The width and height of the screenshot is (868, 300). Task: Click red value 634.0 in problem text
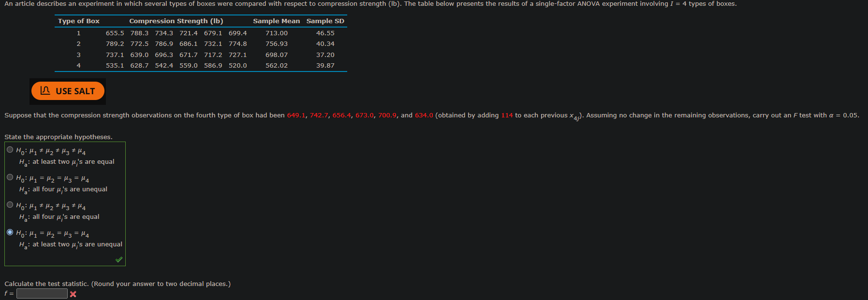[x=424, y=115]
